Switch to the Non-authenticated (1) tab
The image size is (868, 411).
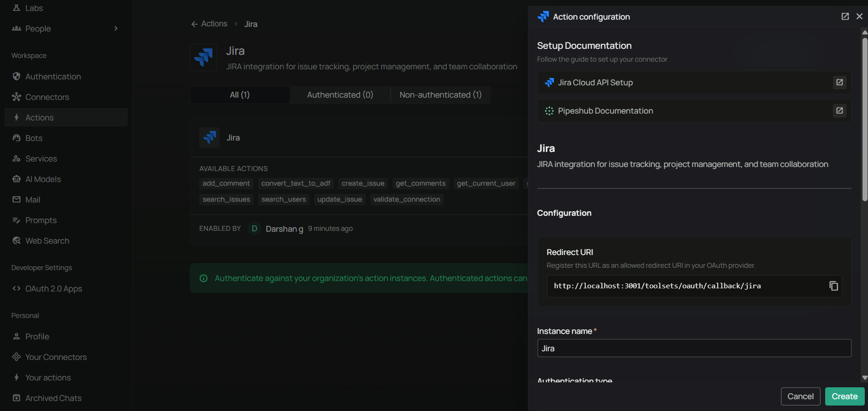tap(440, 95)
